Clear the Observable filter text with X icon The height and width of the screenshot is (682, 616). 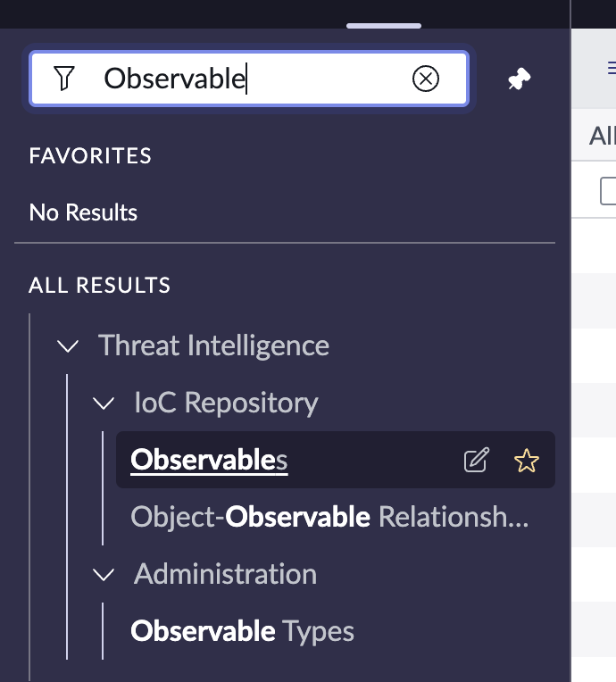tap(426, 79)
